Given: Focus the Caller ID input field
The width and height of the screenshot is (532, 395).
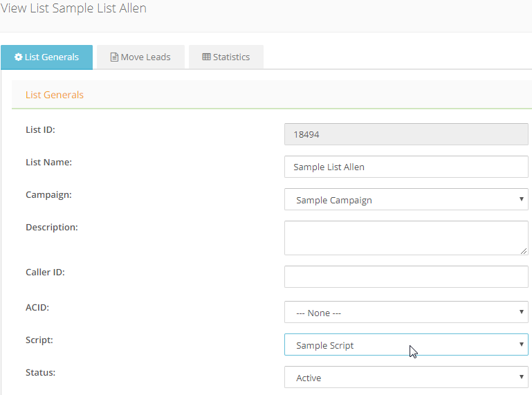Looking at the screenshot, I should [406, 277].
